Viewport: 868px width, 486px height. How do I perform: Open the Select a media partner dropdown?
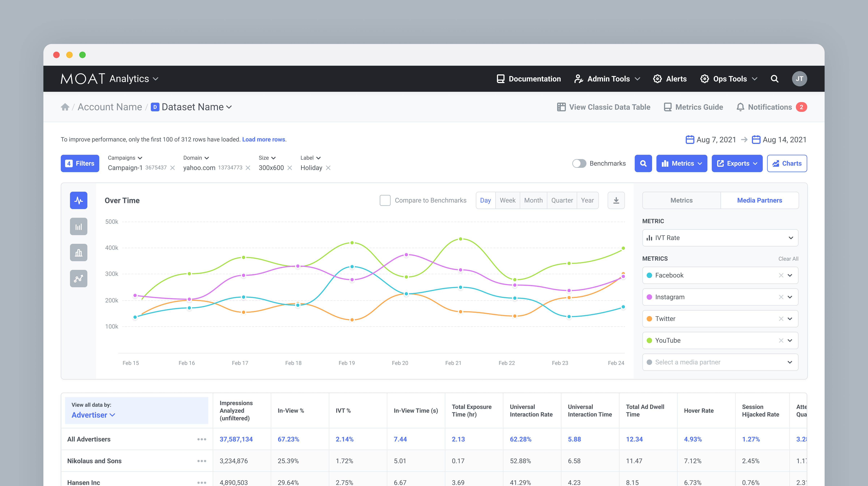click(x=720, y=362)
